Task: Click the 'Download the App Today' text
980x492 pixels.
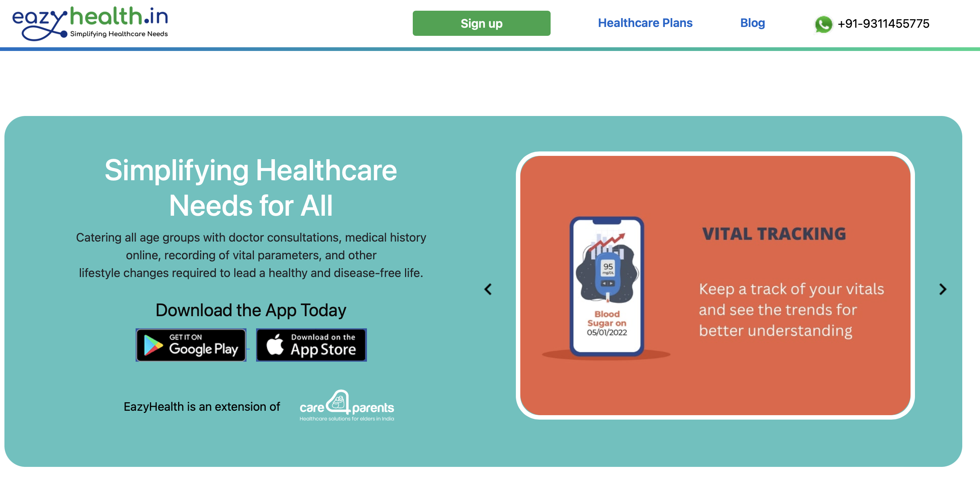Action: (251, 310)
